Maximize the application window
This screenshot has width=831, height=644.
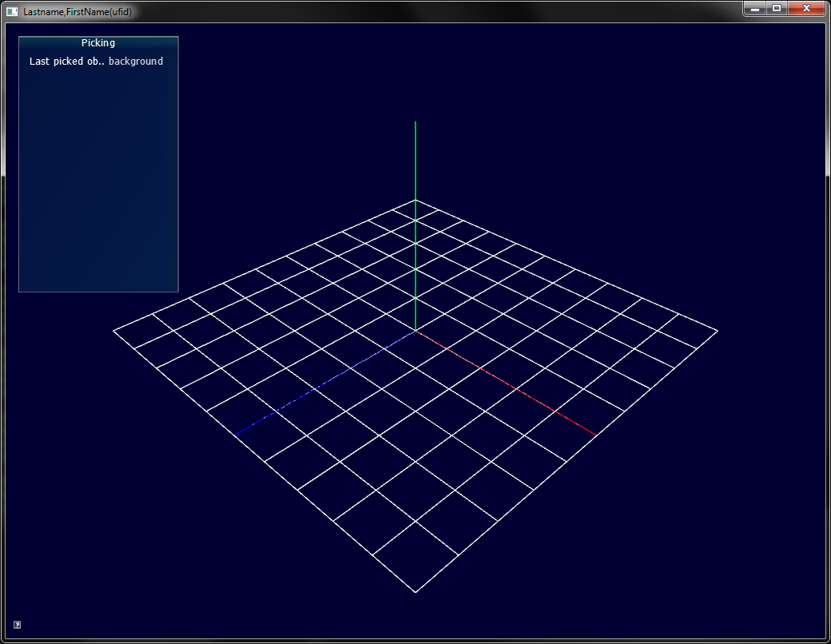coord(776,8)
